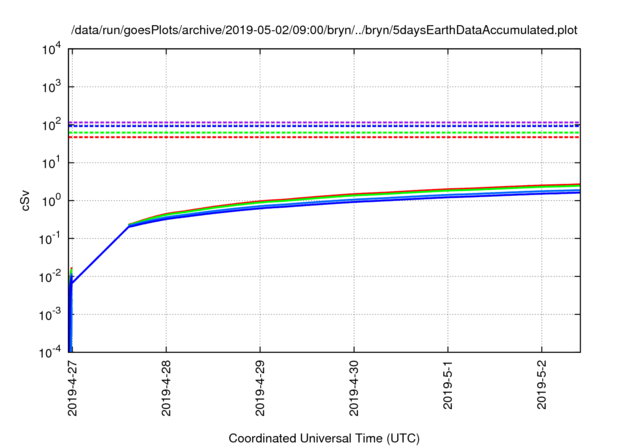Click the green dashed threshold line

pos(324,133)
